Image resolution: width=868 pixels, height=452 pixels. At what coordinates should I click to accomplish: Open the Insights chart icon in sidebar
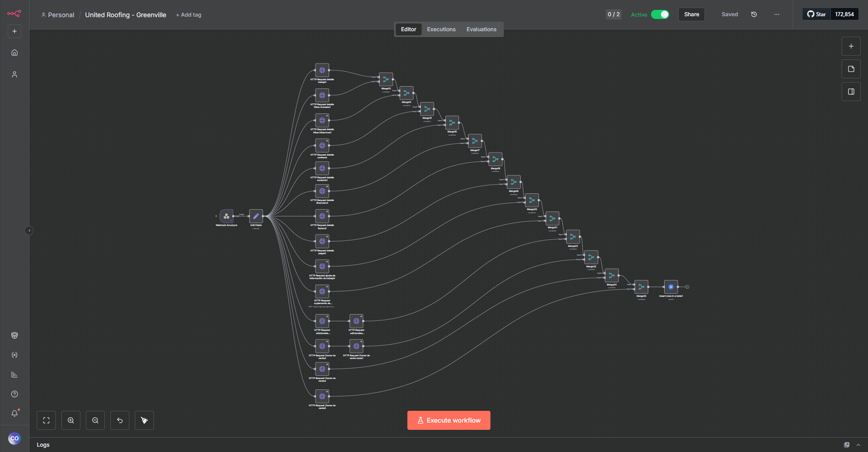(x=15, y=374)
